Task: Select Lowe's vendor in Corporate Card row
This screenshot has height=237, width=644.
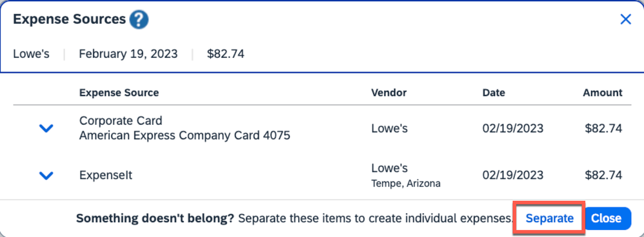Action: (389, 128)
